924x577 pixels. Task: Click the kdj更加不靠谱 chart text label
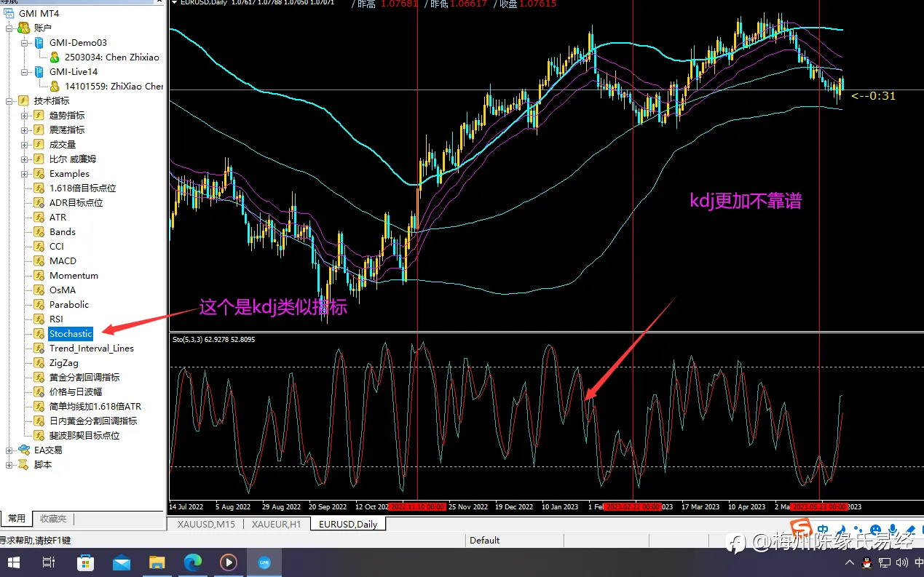(746, 202)
